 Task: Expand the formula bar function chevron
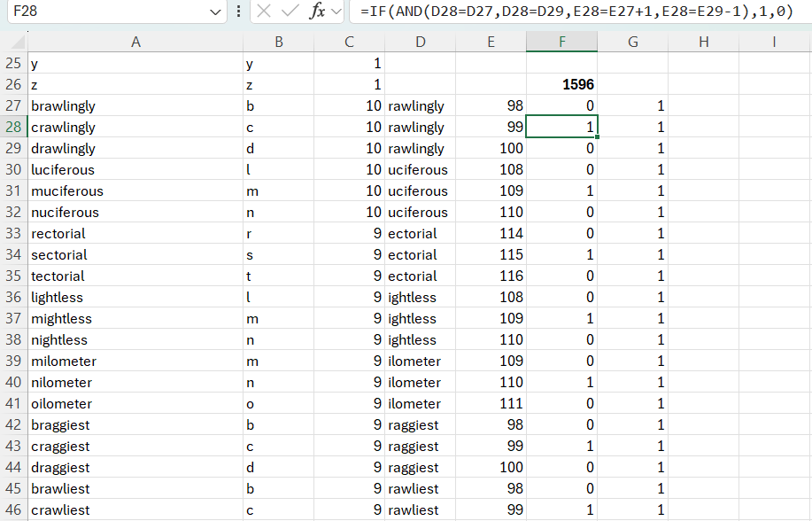click(336, 12)
